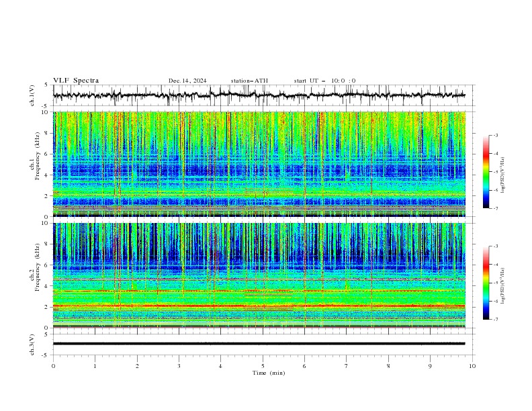532x411 pixels.
Task: Select the "ch.1(V)" axis label
Action: (32, 95)
